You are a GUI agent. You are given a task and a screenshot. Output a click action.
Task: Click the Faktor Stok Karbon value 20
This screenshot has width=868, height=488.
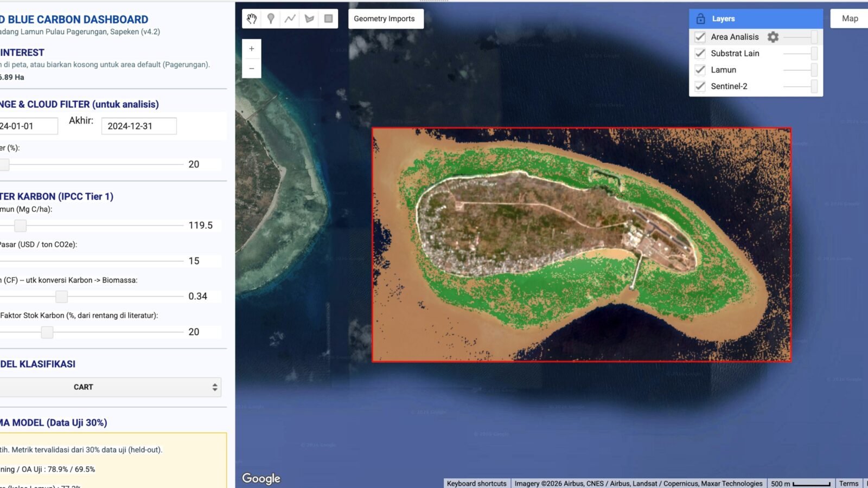click(194, 332)
